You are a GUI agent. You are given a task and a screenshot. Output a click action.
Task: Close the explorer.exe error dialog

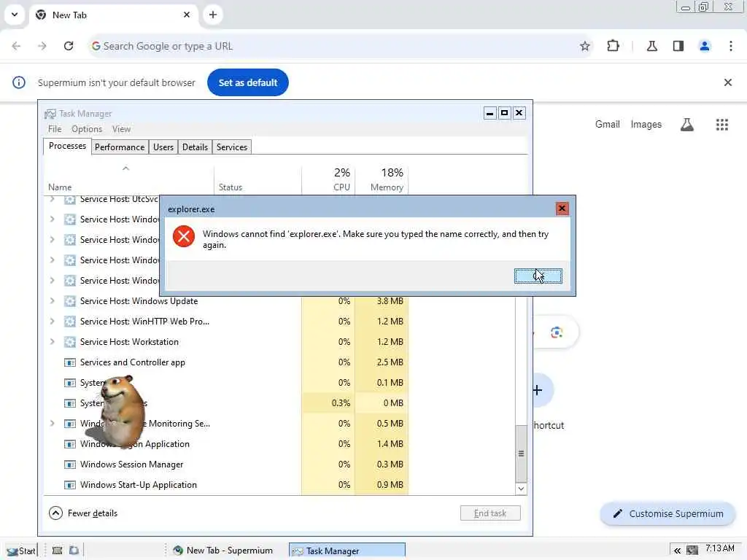[x=562, y=208]
